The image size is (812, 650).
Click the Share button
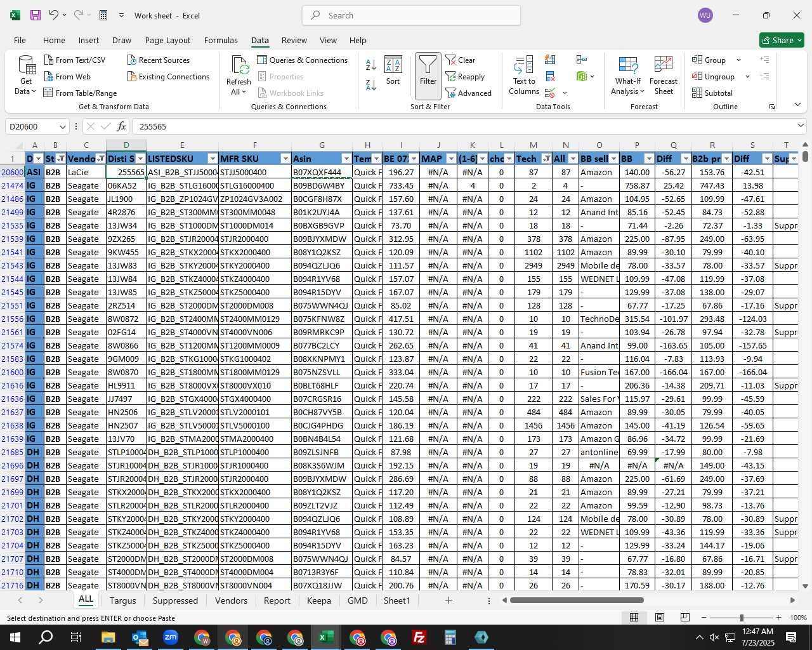[782, 40]
